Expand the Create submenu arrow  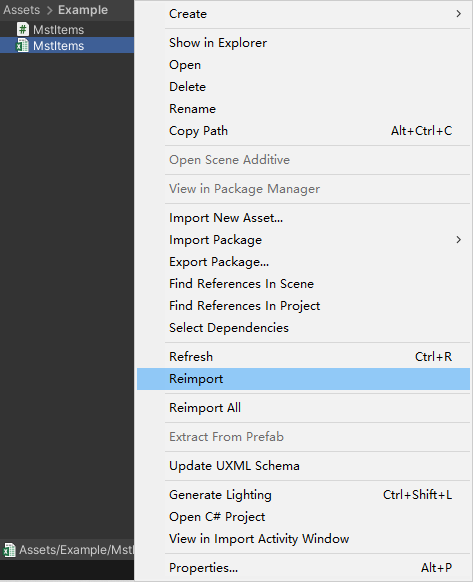click(459, 14)
